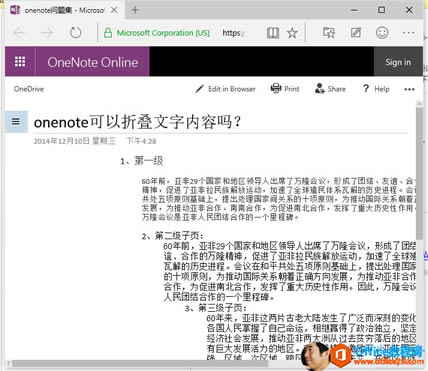Screen dimensions: 428x371
Task: Open a new browser tab
Action: pos(135,10)
